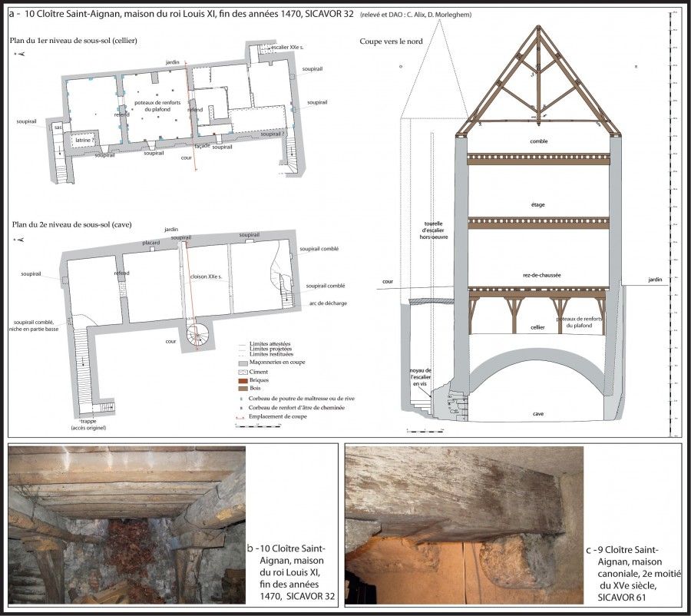Image resolution: width=691 pixels, height=616 pixels.
Task: Click the 'Coupe vers le nord' heading
Action: (391, 40)
